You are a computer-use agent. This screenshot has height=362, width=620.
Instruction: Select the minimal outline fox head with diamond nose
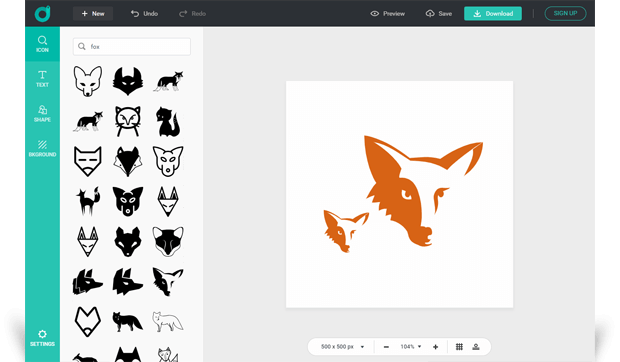[x=88, y=322]
